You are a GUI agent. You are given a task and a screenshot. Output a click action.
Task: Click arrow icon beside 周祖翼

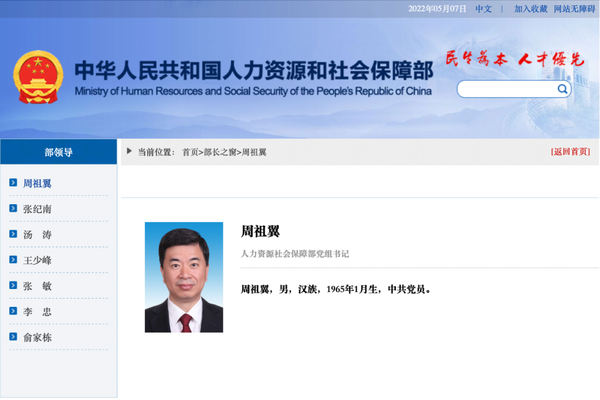click(13, 183)
